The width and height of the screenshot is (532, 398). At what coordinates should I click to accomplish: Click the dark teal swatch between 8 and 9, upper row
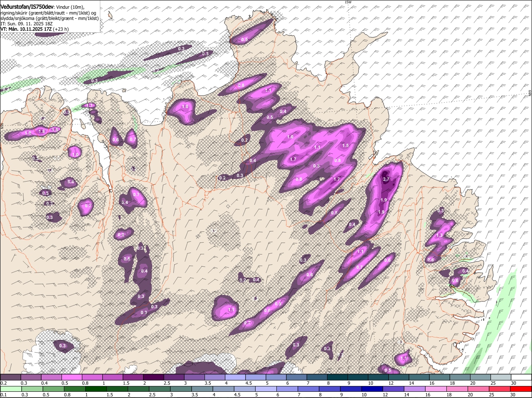coord(337,377)
